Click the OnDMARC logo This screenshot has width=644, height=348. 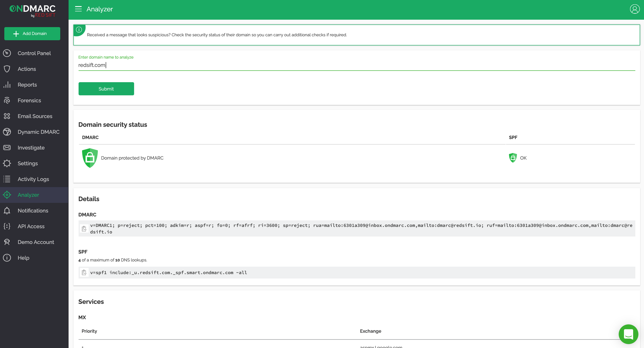(33, 11)
